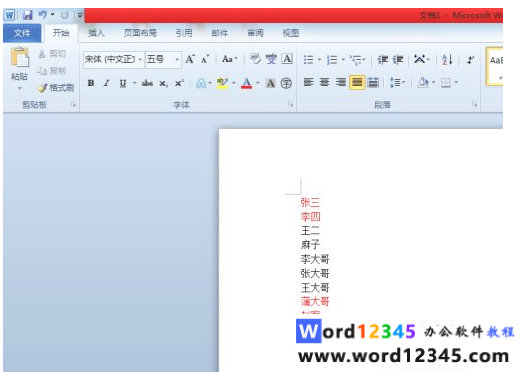The width and height of the screenshot is (519, 372).
Task: Click the 复制 (Copy) button
Action: (51, 70)
